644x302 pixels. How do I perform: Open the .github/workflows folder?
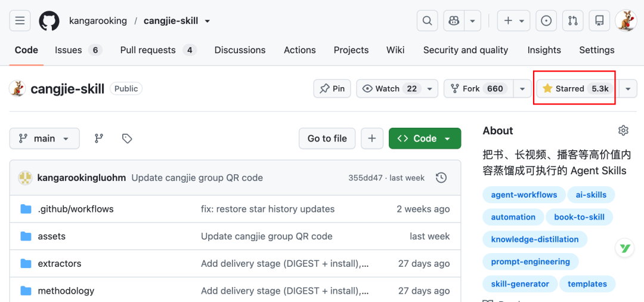[x=76, y=209]
